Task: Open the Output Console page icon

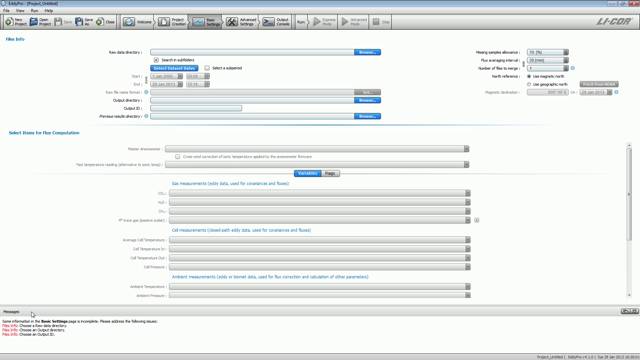Action: 268,22
